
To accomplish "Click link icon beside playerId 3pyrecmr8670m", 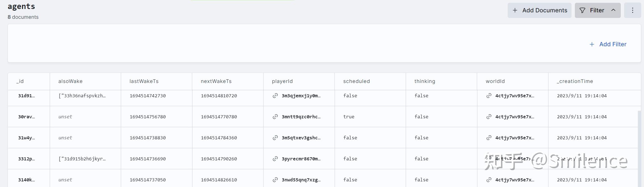I will [275, 159].
